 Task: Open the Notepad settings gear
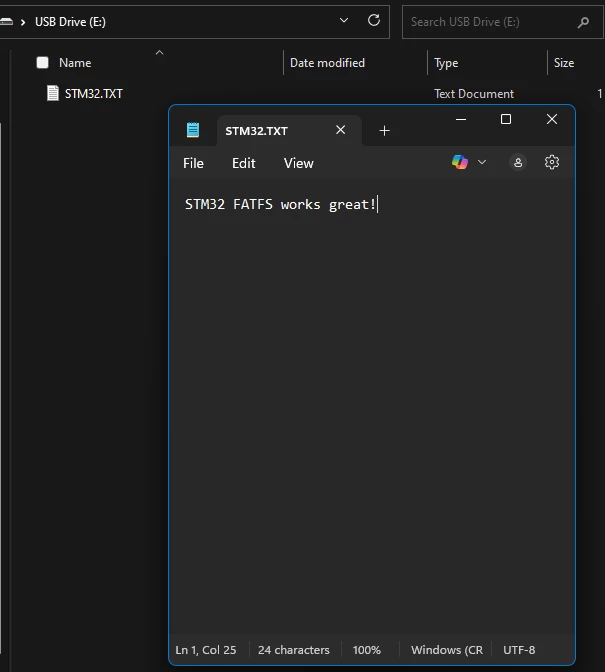(x=551, y=162)
